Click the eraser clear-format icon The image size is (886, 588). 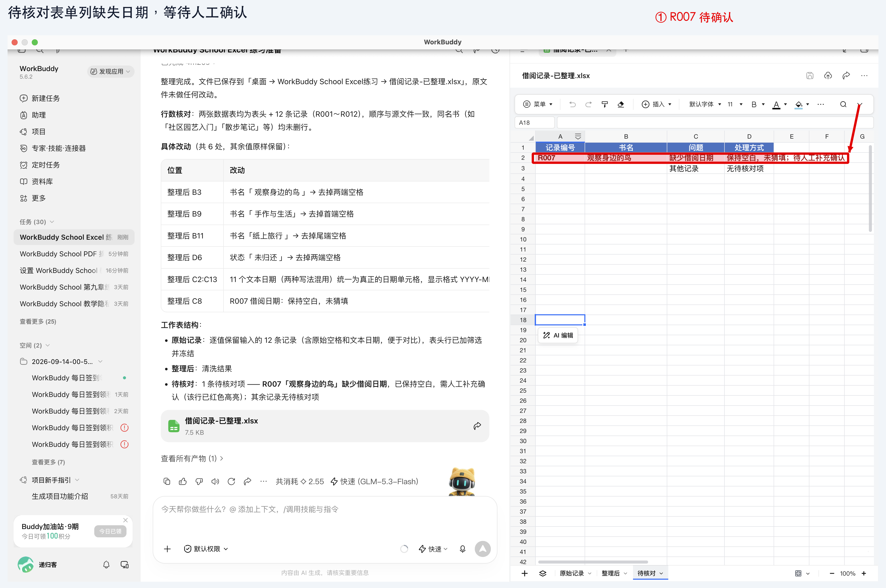pos(621,104)
